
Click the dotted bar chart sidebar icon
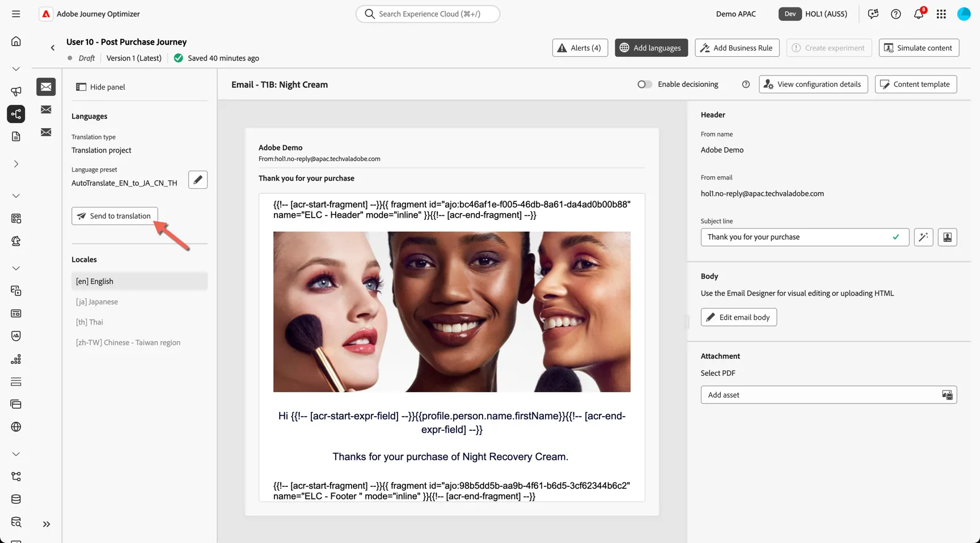pyautogui.click(x=16, y=359)
